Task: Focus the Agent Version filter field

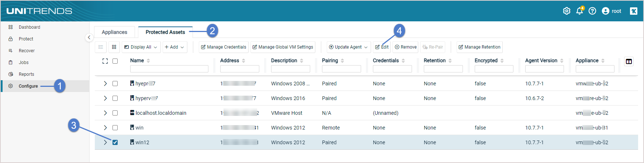Action: point(544,69)
